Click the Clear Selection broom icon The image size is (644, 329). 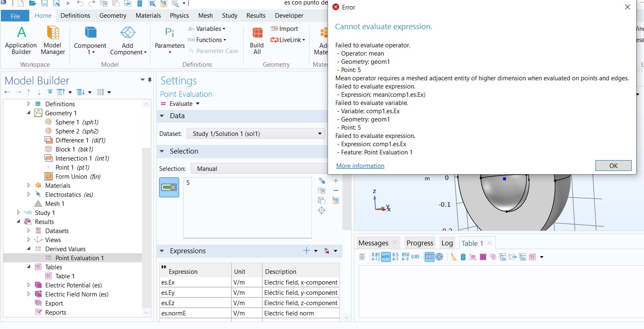coord(336,201)
